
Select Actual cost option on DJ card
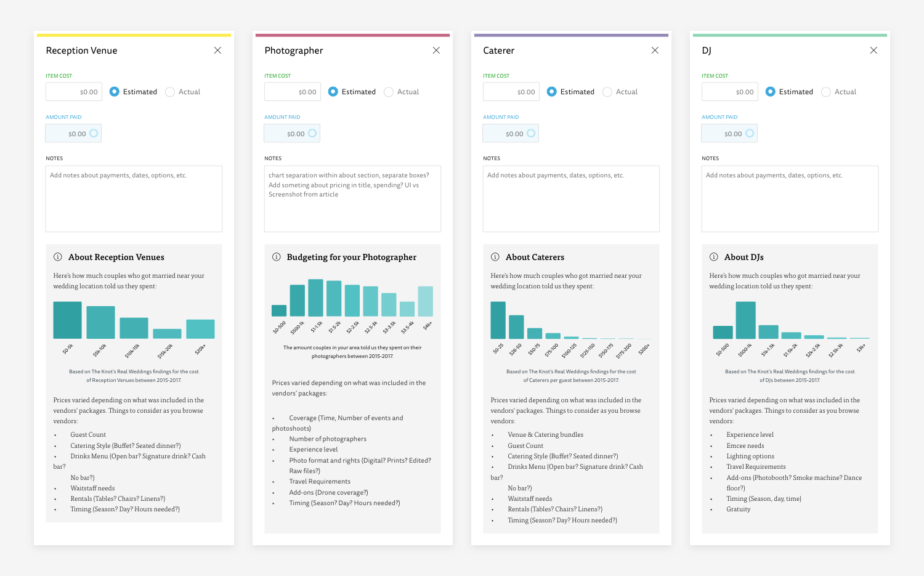[826, 92]
